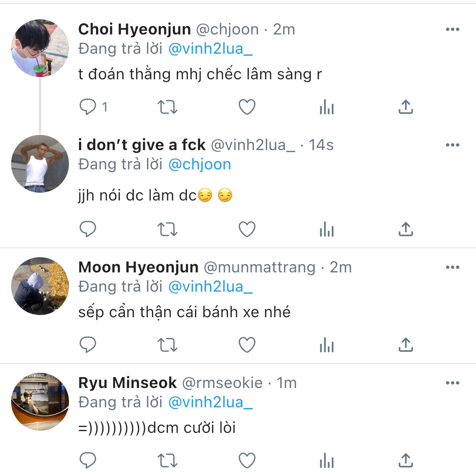Open @chjoon mention link in reply

click(x=199, y=165)
